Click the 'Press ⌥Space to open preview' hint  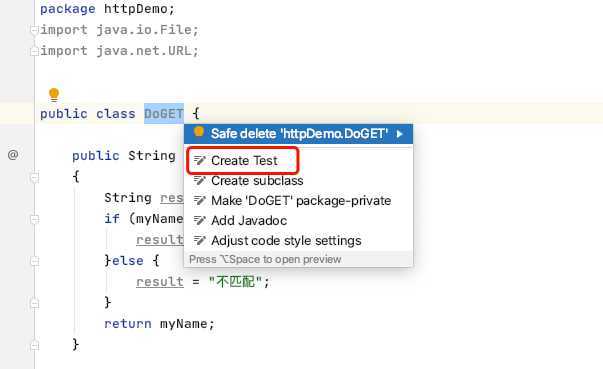pyautogui.click(x=265, y=259)
